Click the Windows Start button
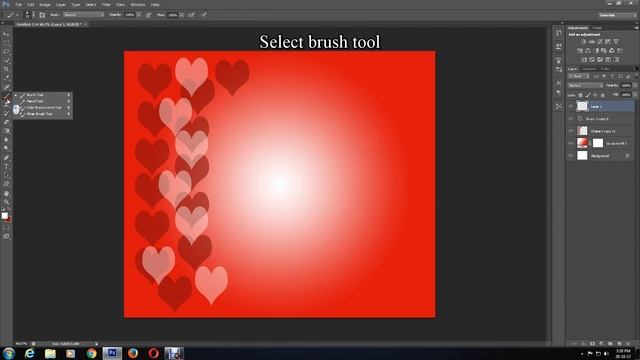The image size is (640, 360). 9,353
